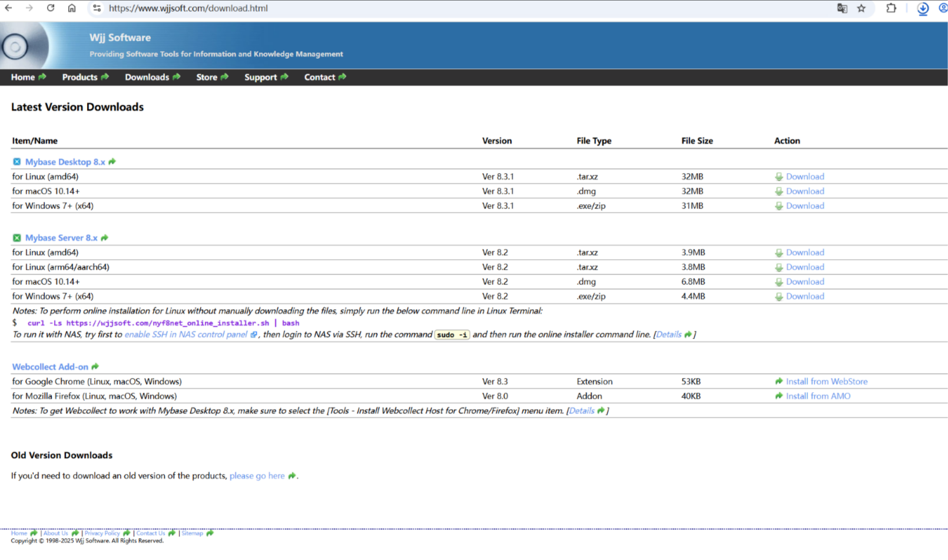The width and height of the screenshot is (948, 560).
Task: Click the copyright notice text in footer
Action: (87, 541)
